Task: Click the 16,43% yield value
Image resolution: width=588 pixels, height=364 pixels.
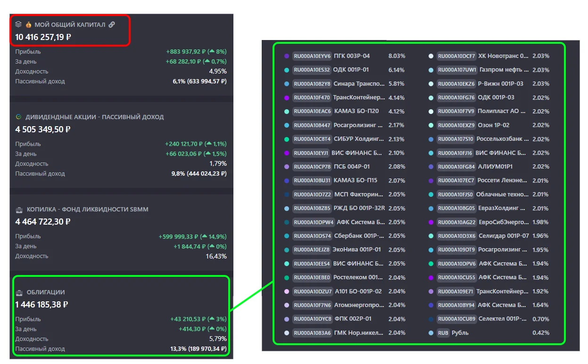Action: (216, 256)
